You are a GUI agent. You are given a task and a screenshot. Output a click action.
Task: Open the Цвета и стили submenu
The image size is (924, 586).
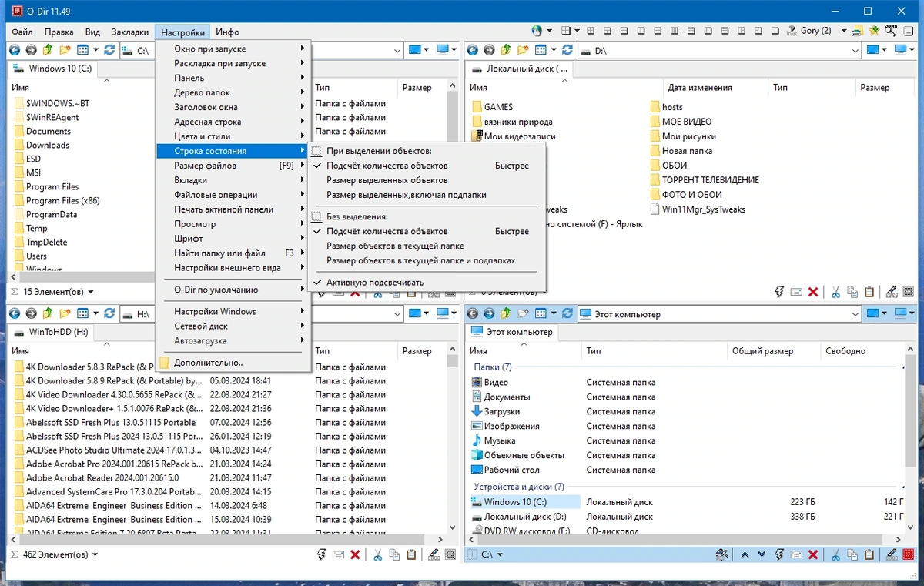[233, 136]
